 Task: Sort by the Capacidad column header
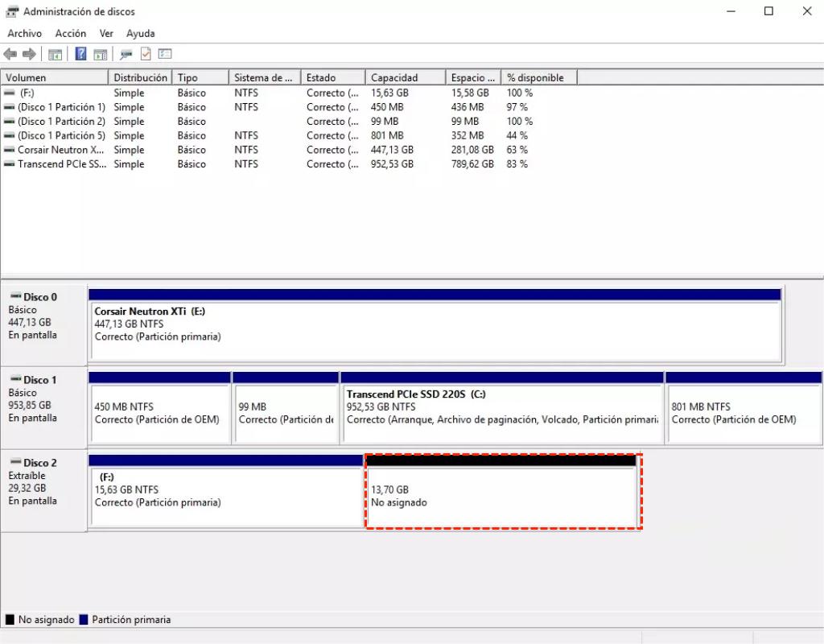tap(406, 77)
